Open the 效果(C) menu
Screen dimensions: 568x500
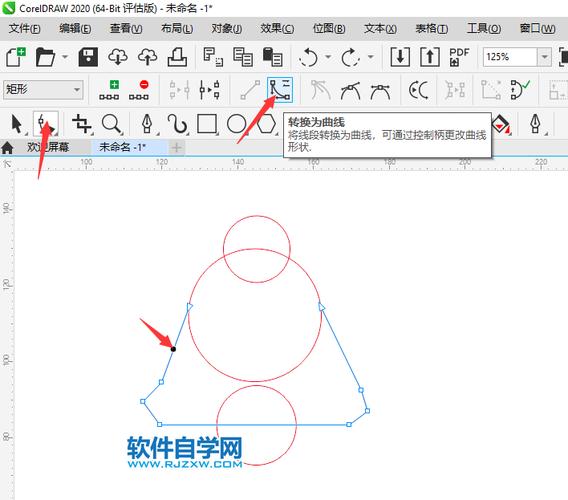pos(277,28)
